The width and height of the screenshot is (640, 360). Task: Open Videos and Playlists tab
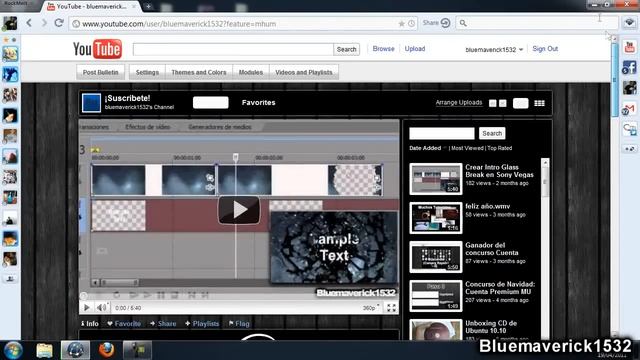304,72
